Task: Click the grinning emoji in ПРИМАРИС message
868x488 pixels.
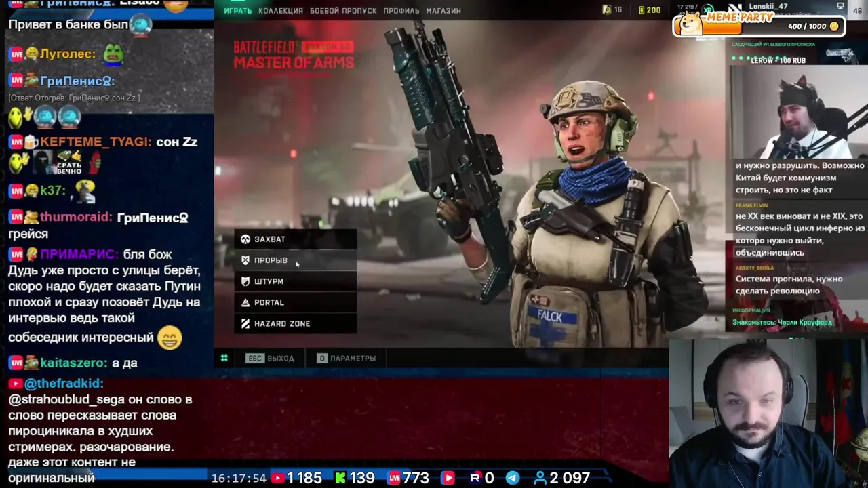Action: point(170,338)
